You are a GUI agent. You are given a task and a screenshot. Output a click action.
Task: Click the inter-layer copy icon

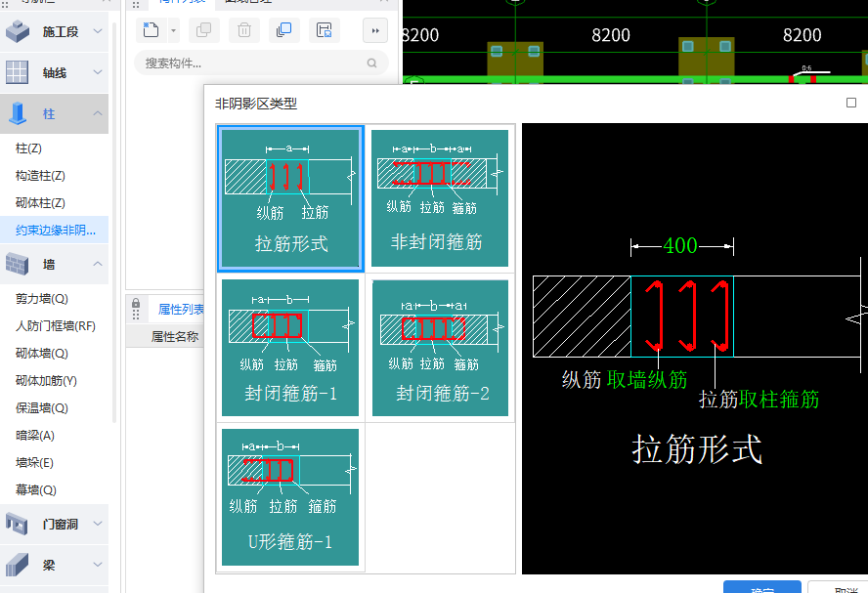click(284, 30)
